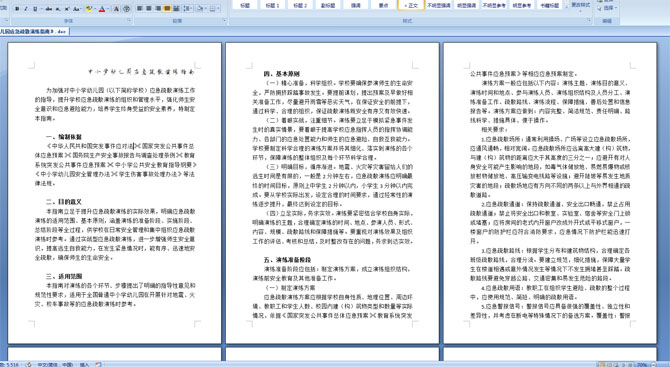The width and height of the screenshot is (670, 367).
Task: Click the enclosed character icon
Action: coord(127,9)
